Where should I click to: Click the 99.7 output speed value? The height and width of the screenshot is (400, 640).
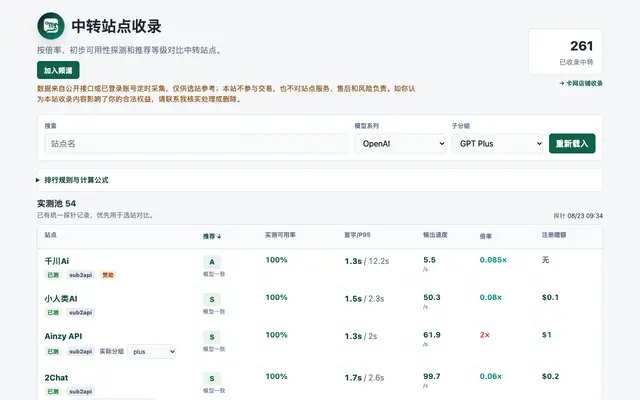[432, 376]
